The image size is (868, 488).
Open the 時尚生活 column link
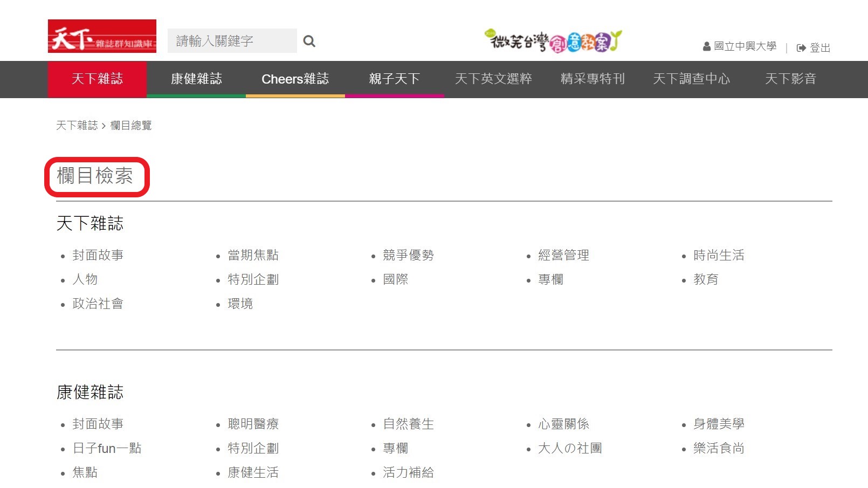pos(719,255)
